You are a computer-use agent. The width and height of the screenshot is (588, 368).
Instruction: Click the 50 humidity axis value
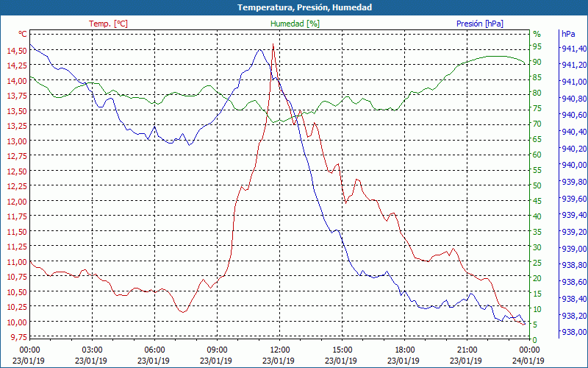click(x=537, y=185)
